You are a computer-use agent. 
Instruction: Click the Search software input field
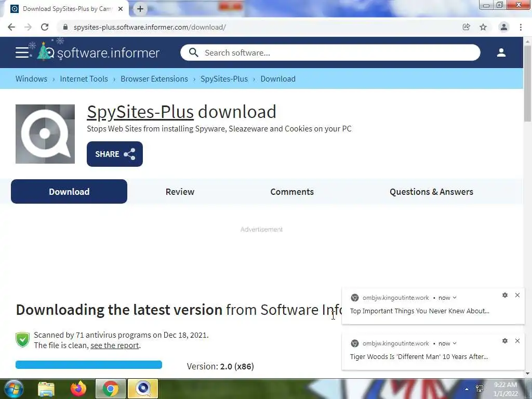[330, 52]
